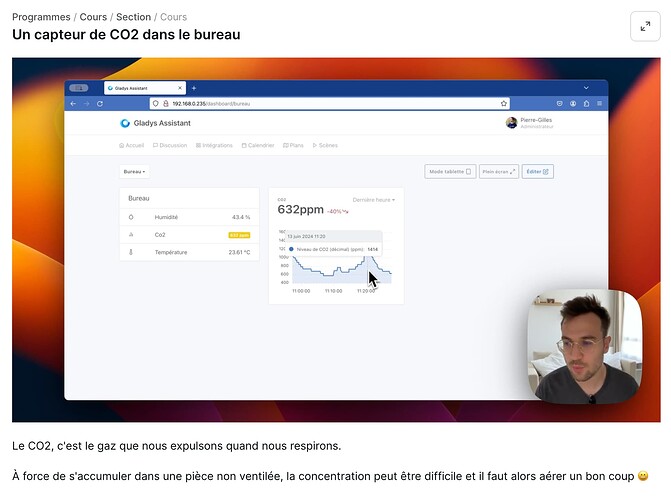The height and width of the screenshot is (500, 671).
Task: Click the humidity droplet icon
Action: pos(131,217)
